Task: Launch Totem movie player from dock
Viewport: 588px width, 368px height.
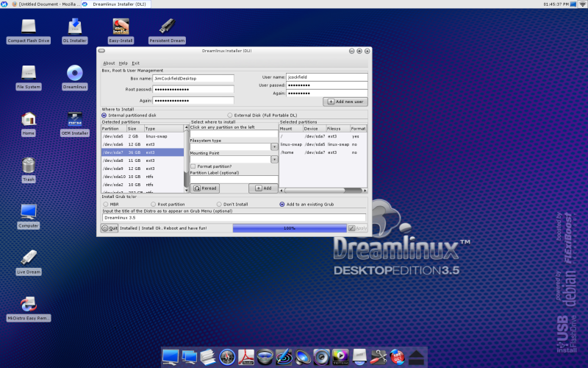Action: tap(340, 357)
